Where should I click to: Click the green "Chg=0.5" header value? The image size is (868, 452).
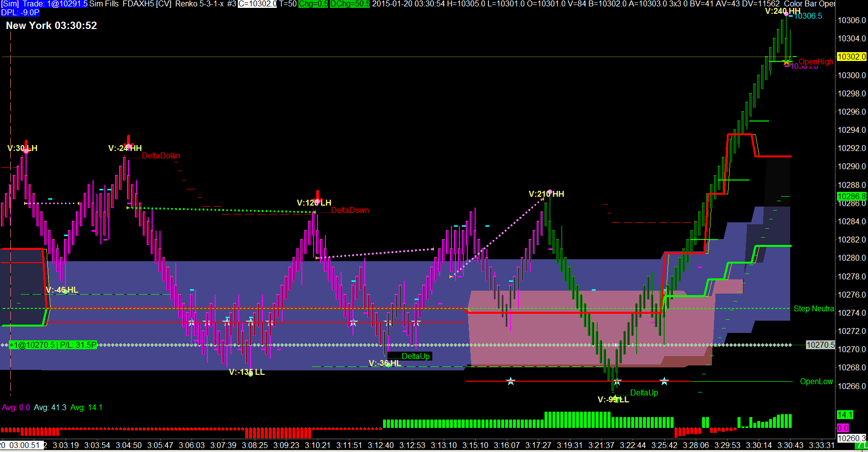313,4
